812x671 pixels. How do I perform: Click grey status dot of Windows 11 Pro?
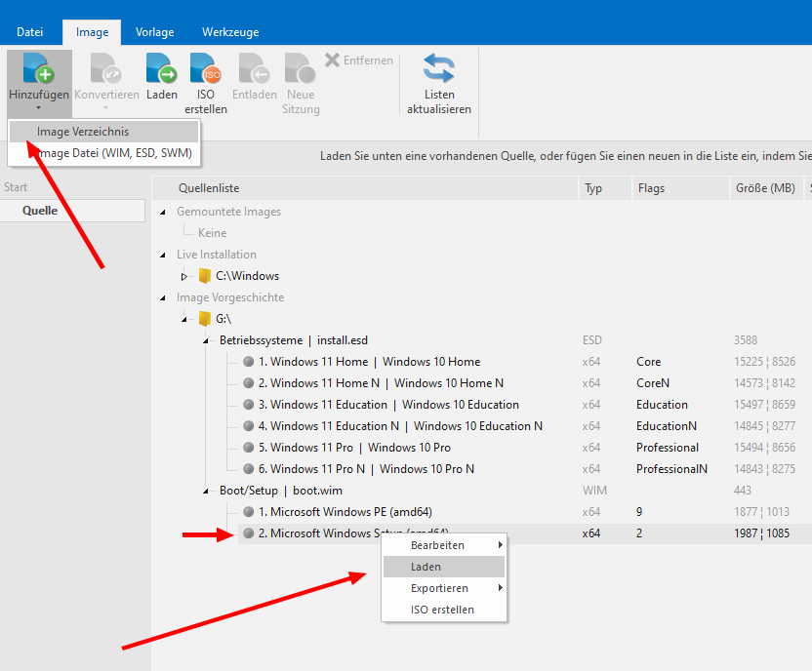pyautogui.click(x=249, y=448)
